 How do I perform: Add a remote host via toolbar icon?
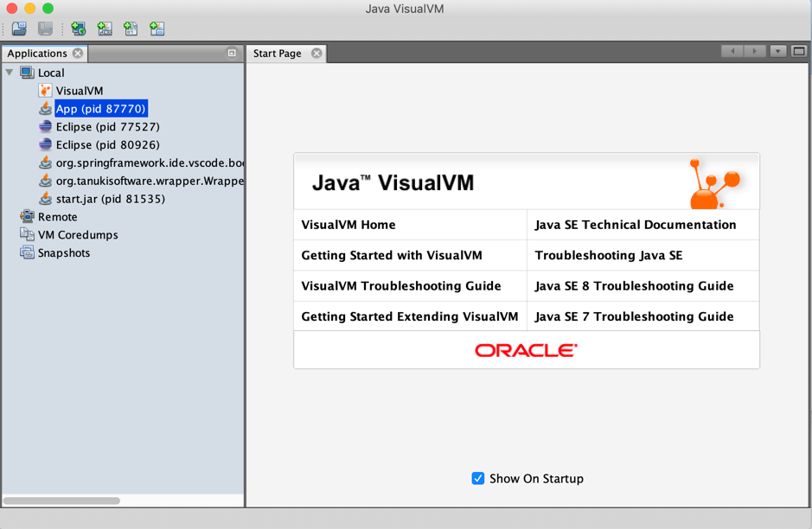pyautogui.click(x=79, y=29)
